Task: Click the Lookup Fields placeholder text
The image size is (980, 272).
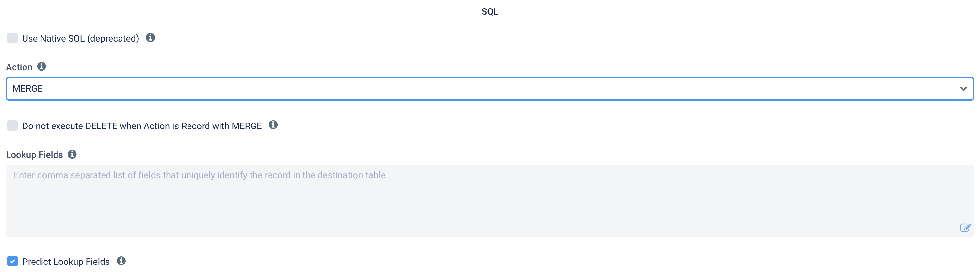Action: pyautogui.click(x=199, y=175)
